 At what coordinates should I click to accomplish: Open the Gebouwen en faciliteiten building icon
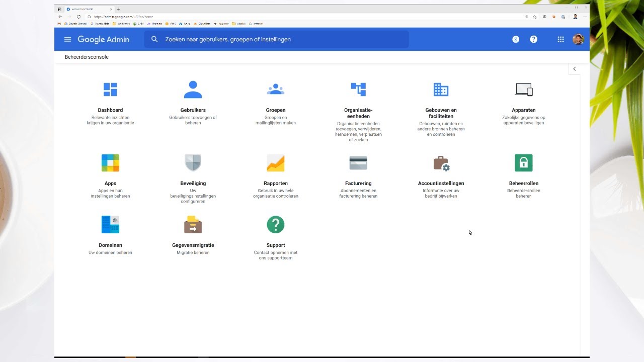point(441,89)
